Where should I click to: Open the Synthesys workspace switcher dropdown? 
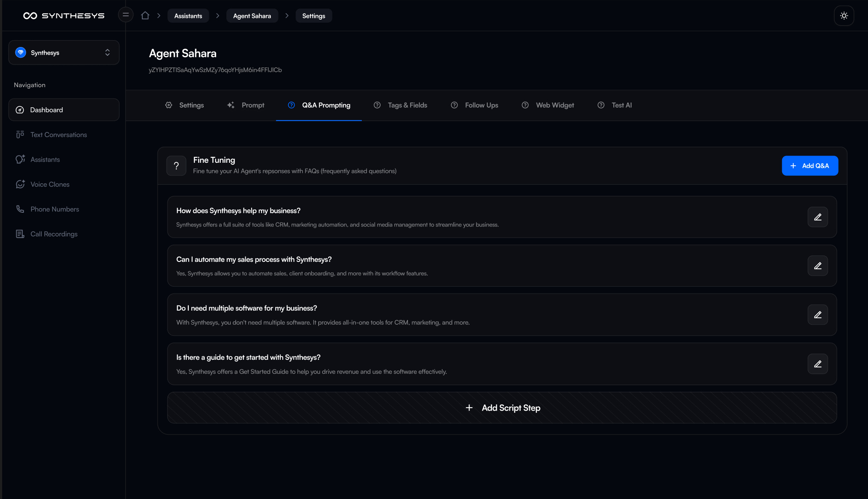tap(64, 53)
